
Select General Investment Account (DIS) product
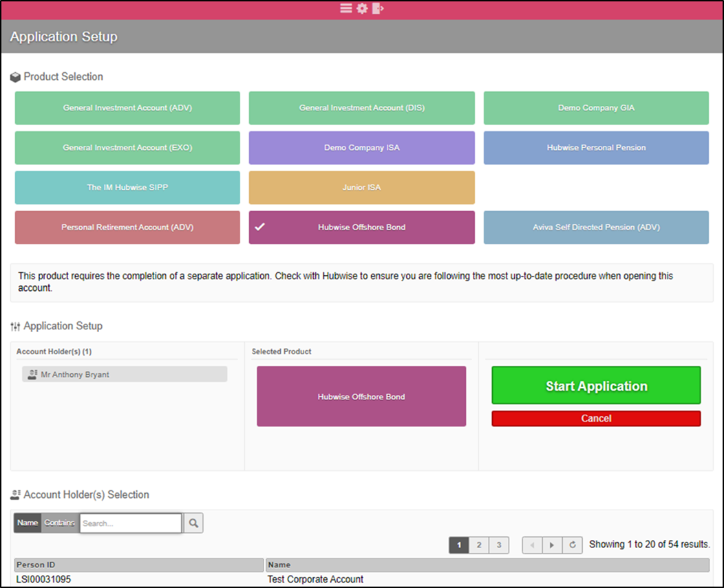click(x=361, y=108)
